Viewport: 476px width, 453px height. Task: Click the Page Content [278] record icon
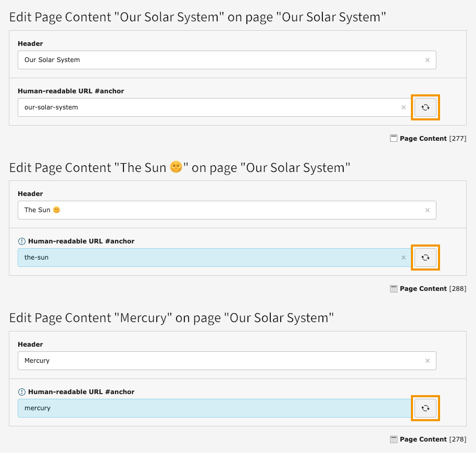coord(394,439)
